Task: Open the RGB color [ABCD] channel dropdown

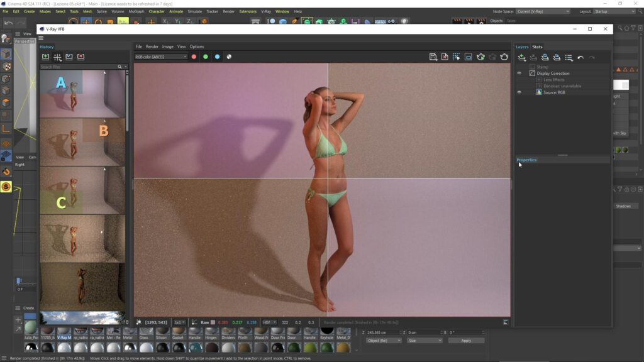Action: tap(160, 57)
